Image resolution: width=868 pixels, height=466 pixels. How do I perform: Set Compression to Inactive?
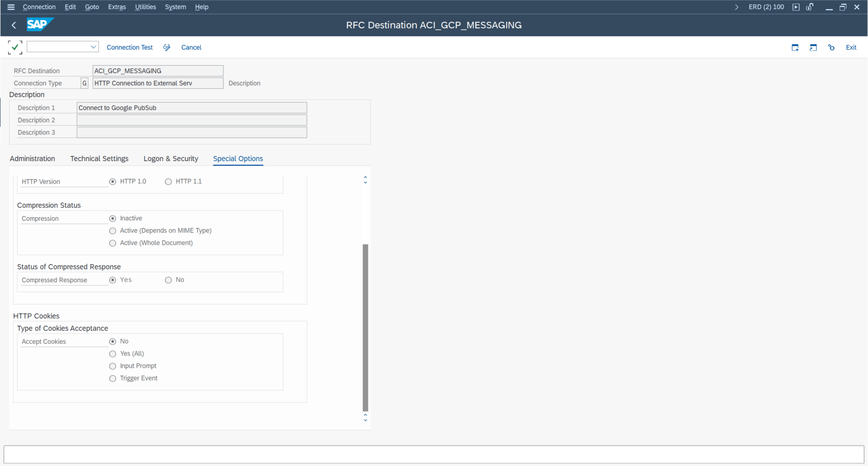[113, 219]
